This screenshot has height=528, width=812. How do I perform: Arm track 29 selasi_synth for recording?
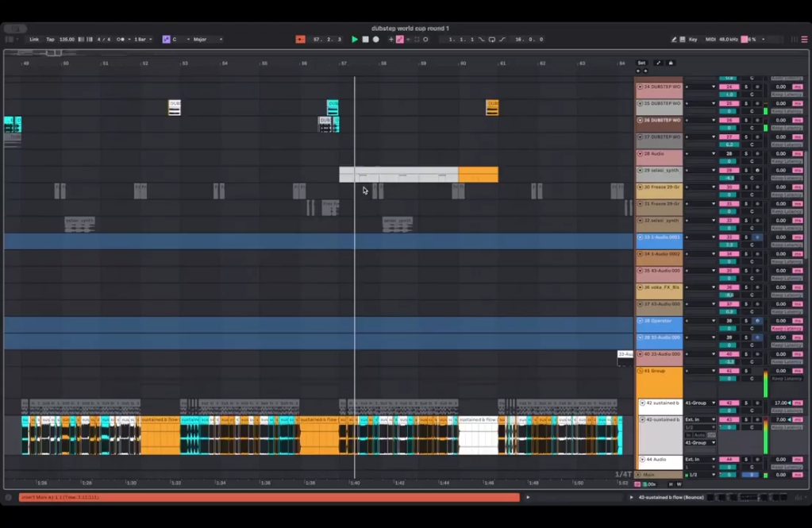point(757,171)
